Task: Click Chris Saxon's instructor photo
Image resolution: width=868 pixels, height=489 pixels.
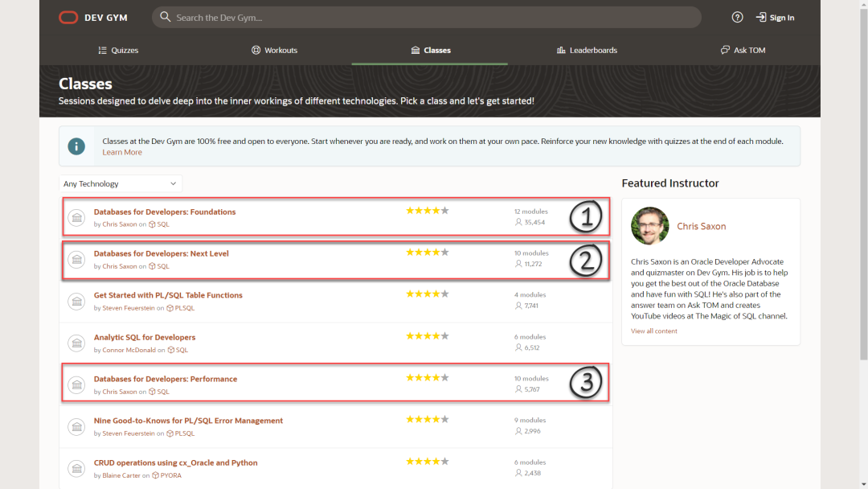Action: coord(650,226)
